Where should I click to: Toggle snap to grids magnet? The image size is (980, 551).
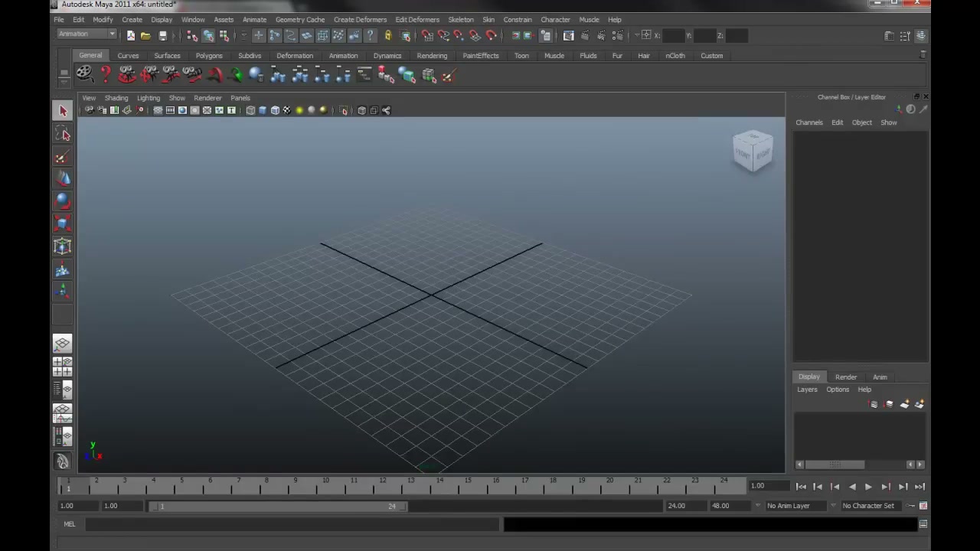426,35
